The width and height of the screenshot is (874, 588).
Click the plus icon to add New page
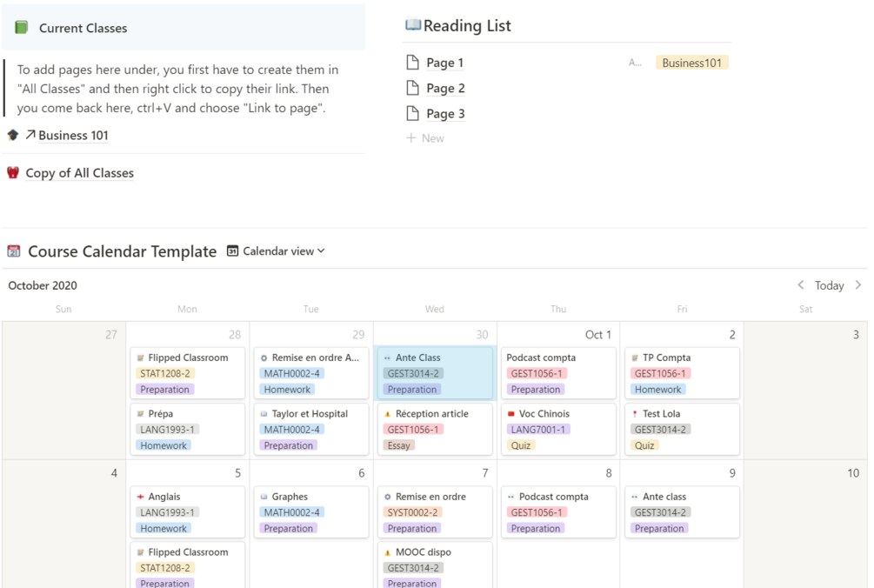click(411, 138)
